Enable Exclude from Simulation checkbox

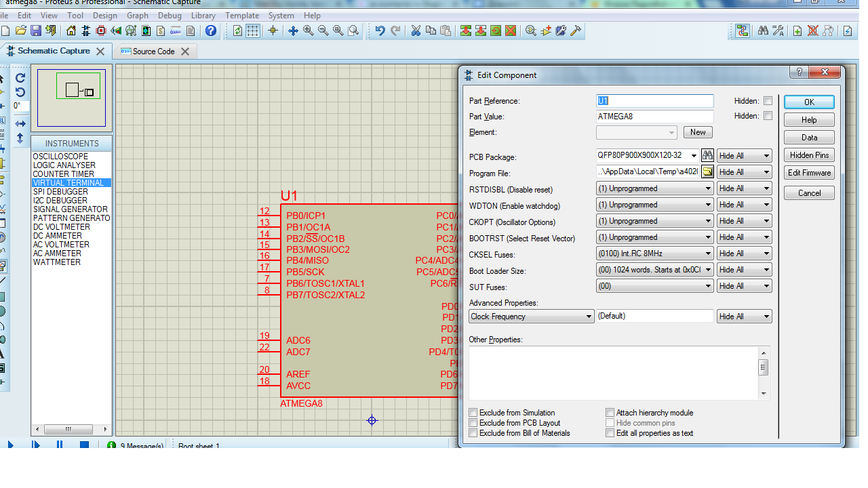(473, 413)
